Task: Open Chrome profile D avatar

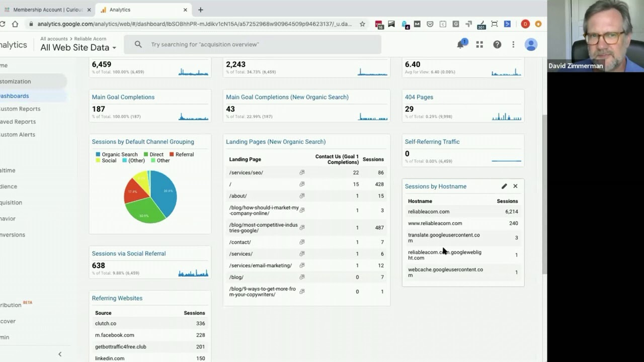Action: (525, 24)
